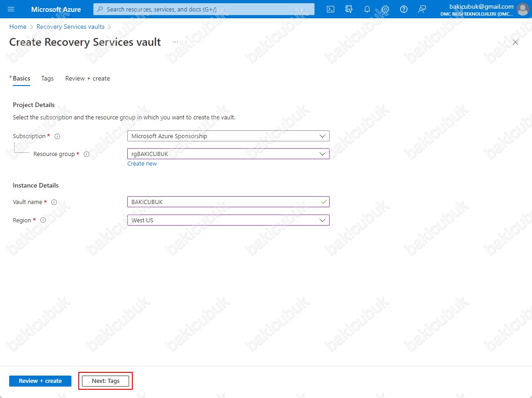The height and width of the screenshot is (398, 532).
Task: Show info tooltip for Resource group
Action: [87, 154]
